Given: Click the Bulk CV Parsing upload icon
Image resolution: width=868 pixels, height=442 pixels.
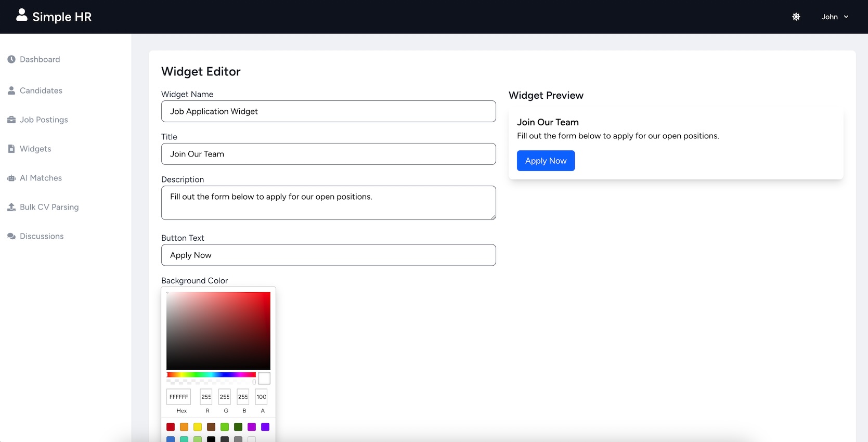Looking at the screenshot, I should coord(11,207).
